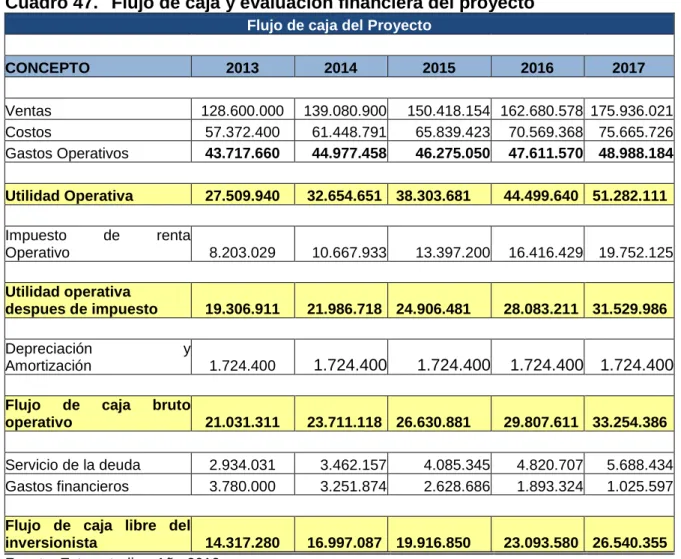Select Gastos Operativos value 47.611.570
Viewport: 681px width, 559px height.
(545, 153)
